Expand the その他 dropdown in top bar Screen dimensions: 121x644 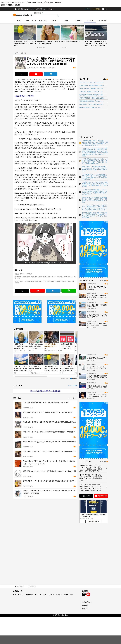[x=51, y=9]
